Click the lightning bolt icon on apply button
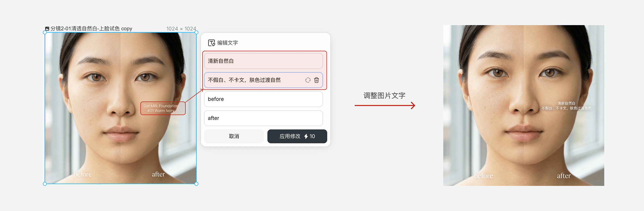This screenshot has height=211, width=644. [306, 136]
